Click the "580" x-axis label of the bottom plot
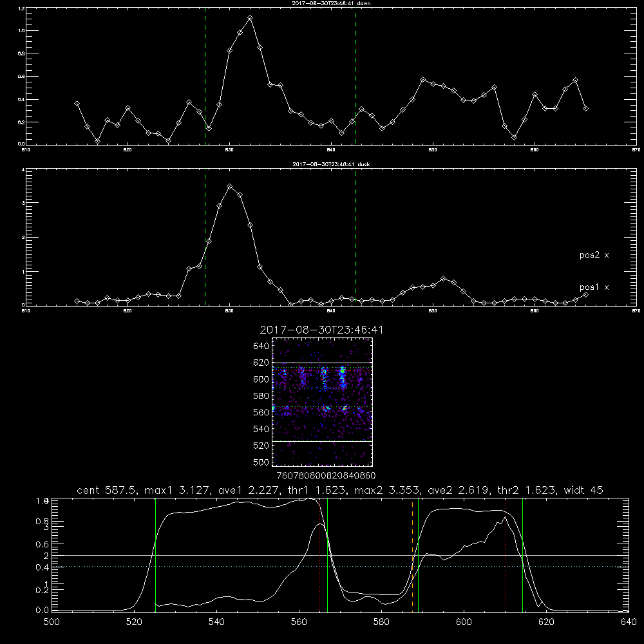This screenshot has height=644, width=644. [x=381, y=622]
